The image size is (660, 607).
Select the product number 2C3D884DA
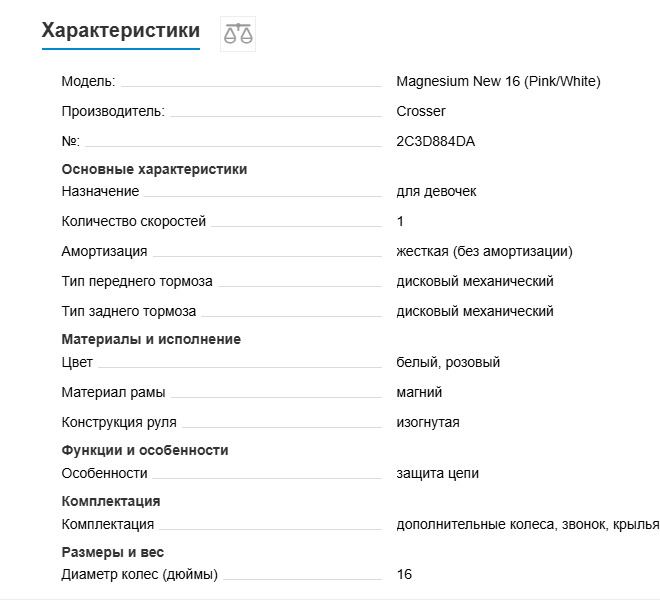436,141
